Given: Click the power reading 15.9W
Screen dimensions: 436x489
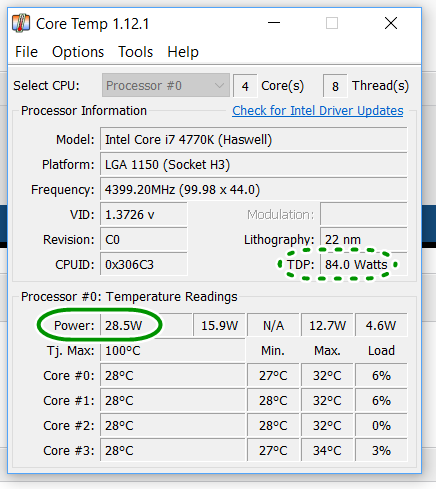Looking at the screenshot, I should click(219, 325).
